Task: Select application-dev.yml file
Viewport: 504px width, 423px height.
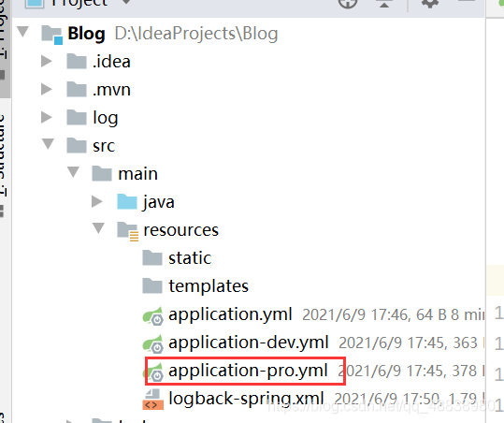Action: point(248,343)
